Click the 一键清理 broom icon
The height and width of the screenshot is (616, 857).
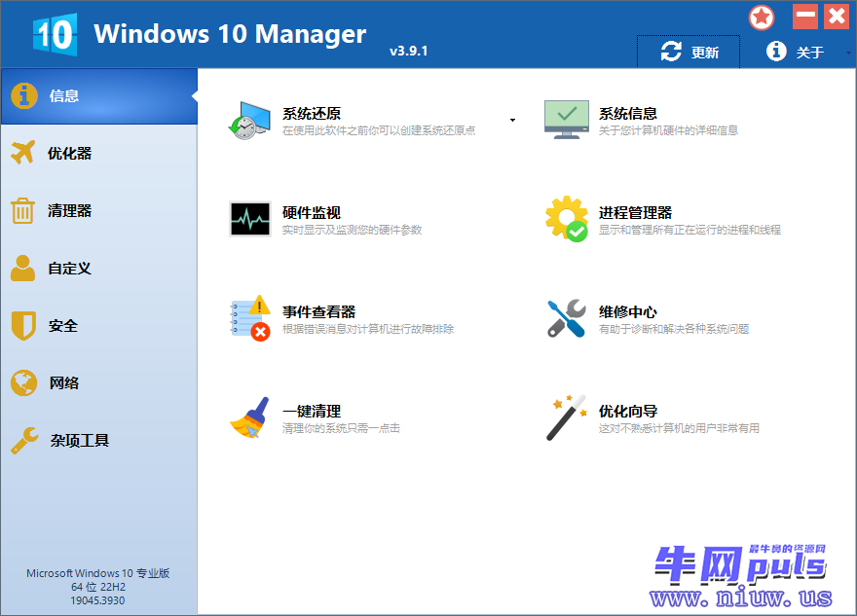click(x=249, y=417)
